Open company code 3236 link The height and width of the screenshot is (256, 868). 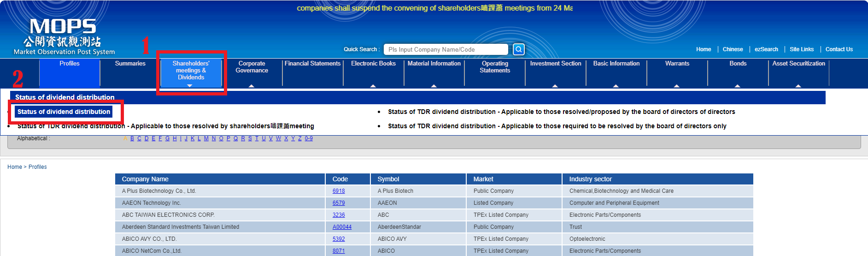click(339, 215)
